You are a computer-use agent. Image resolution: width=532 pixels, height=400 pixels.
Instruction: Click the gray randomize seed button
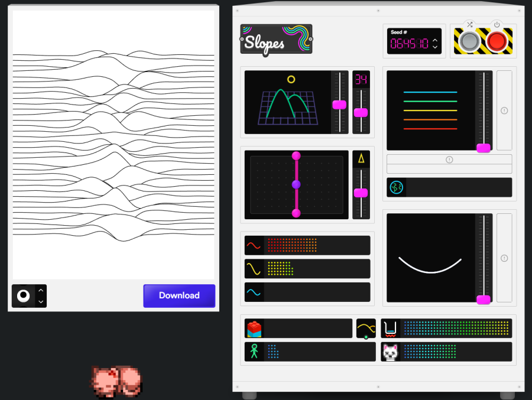469,42
